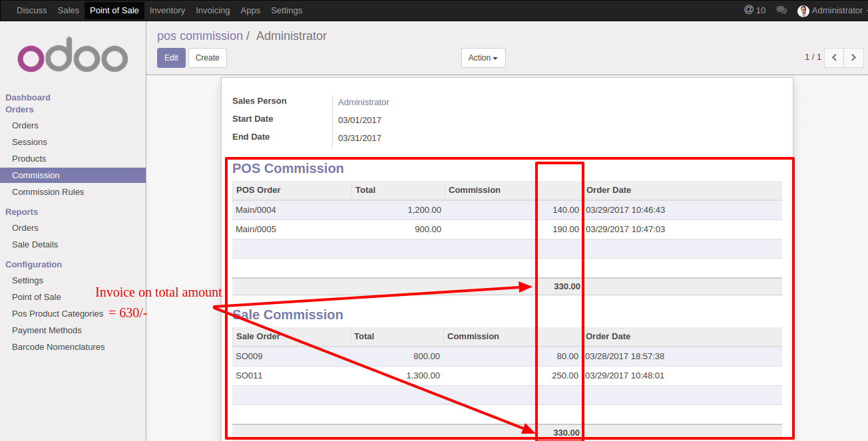Select the Point of Sale menu
This screenshot has height=441, width=868.
pyautogui.click(x=114, y=11)
